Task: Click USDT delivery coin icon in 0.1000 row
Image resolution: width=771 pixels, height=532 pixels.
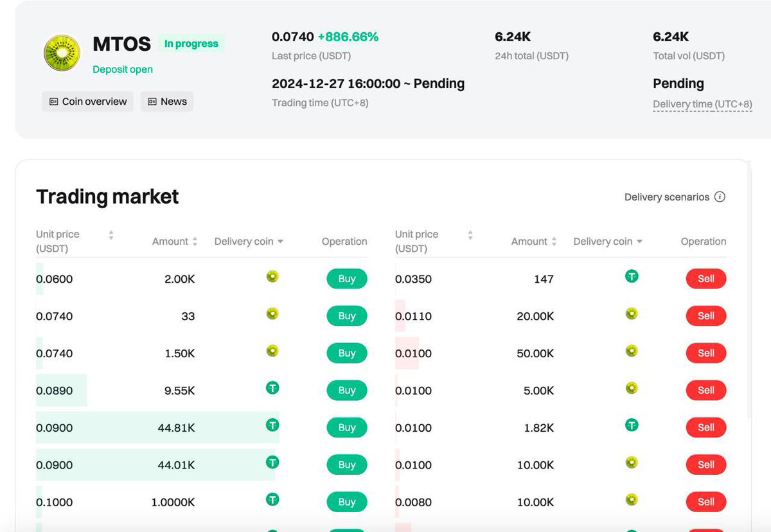Action: click(272, 499)
